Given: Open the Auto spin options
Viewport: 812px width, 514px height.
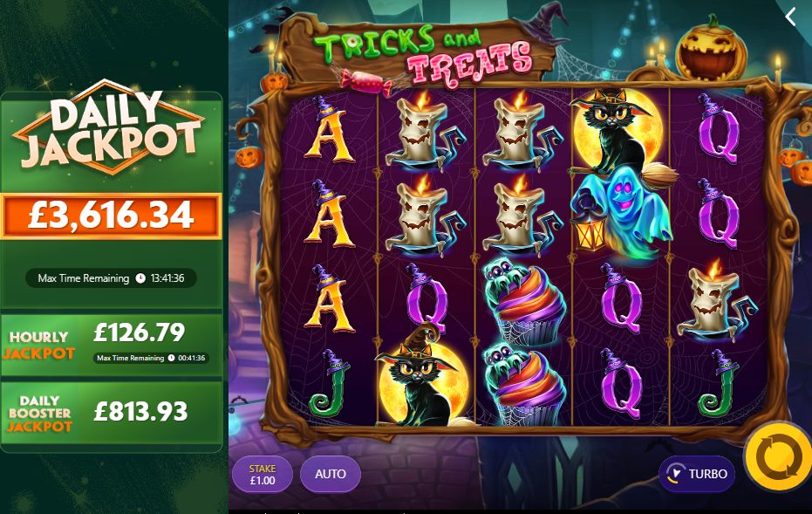Looking at the screenshot, I should (x=331, y=474).
